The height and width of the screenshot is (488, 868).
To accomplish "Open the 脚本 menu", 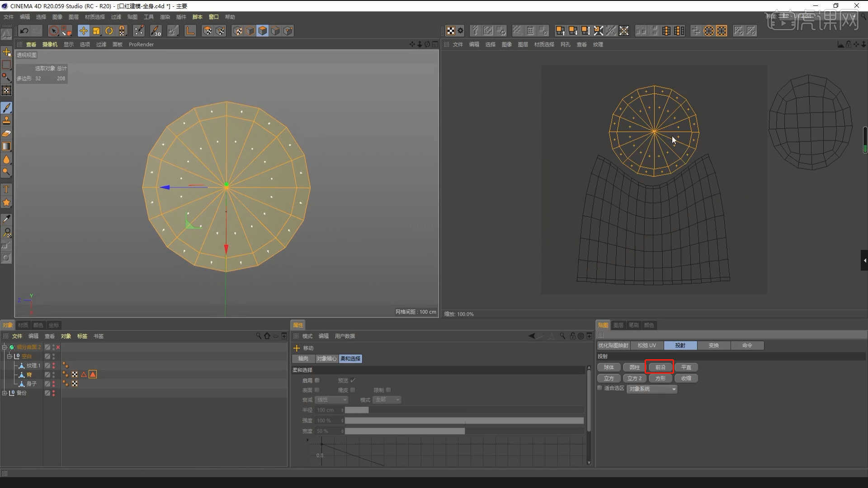I will point(198,17).
